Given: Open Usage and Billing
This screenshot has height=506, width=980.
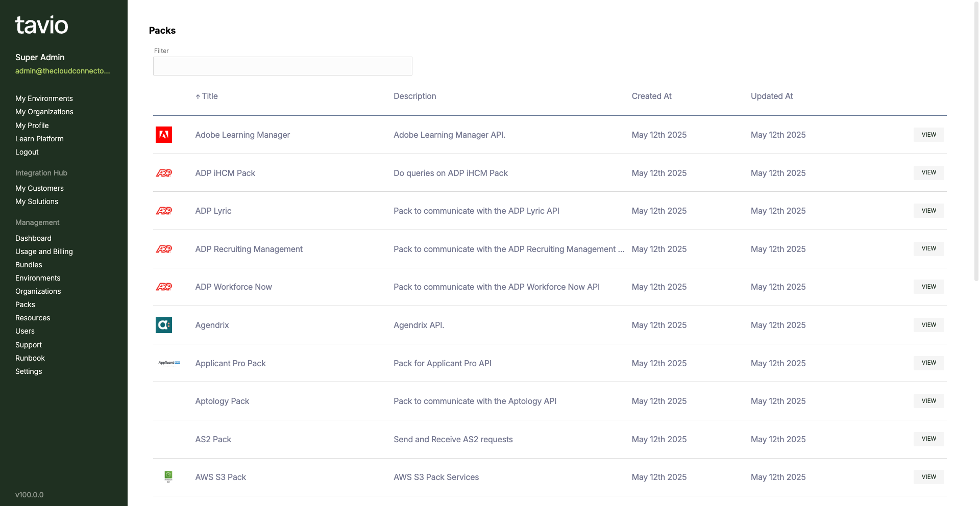Looking at the screenshot, I should 44,251.
